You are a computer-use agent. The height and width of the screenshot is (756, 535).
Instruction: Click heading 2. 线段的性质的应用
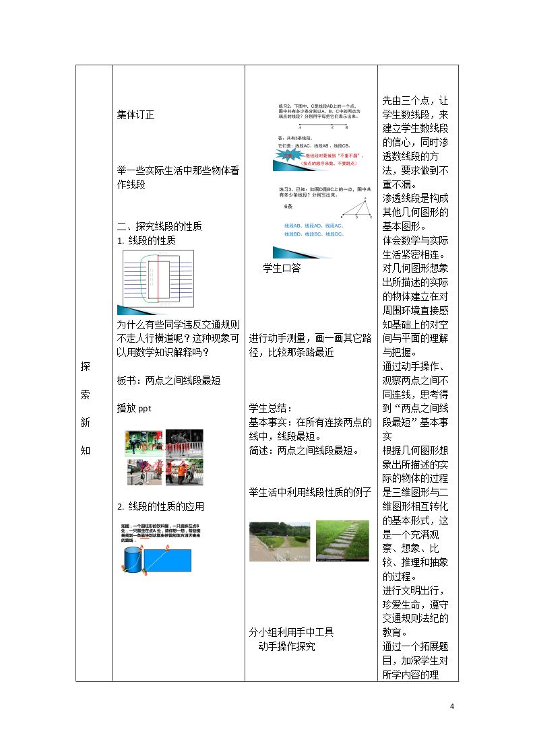160,507
